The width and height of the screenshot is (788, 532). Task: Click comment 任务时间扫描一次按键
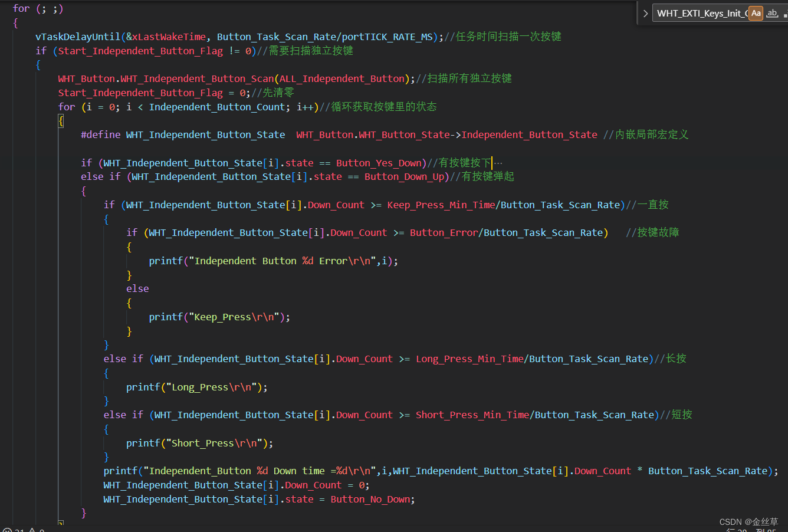[x=503, y=37]
